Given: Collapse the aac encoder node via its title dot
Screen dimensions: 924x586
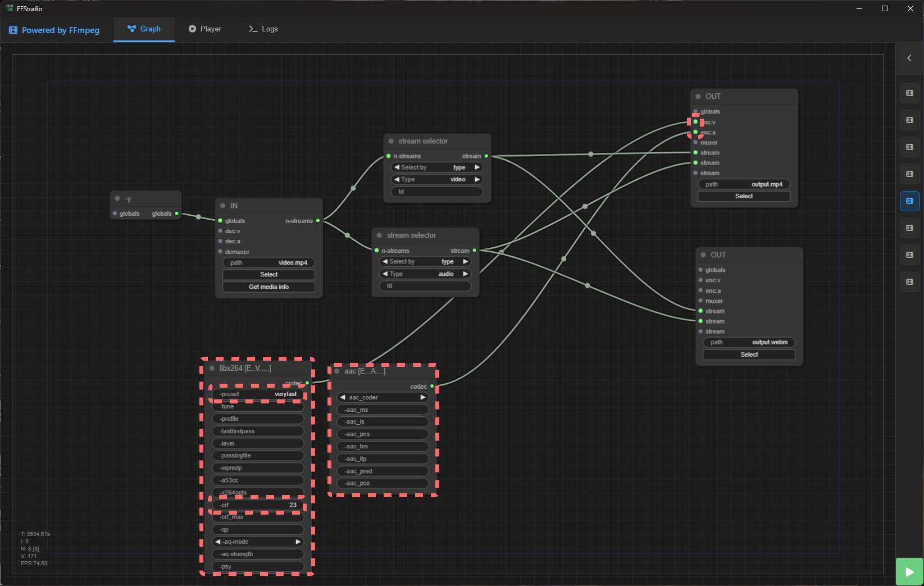Looking at the screenshot, I should 337,371.
